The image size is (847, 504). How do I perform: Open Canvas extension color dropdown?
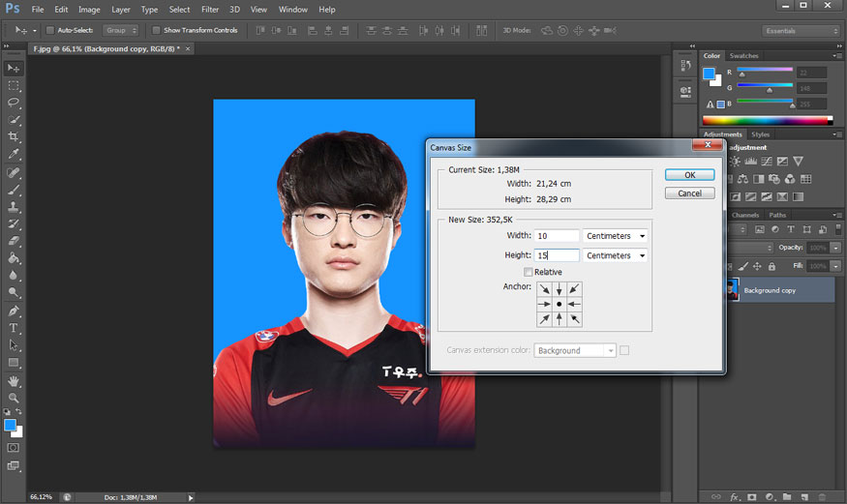(575, 351)
